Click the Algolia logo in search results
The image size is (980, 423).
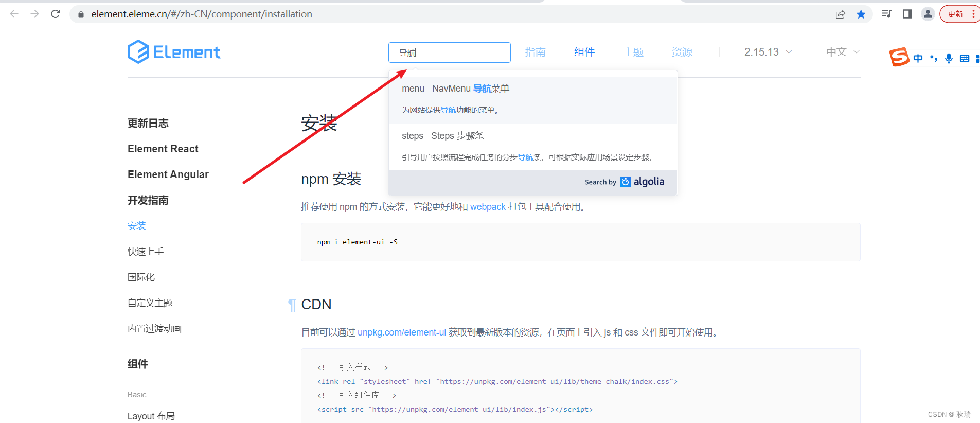(x=643, y=182)
